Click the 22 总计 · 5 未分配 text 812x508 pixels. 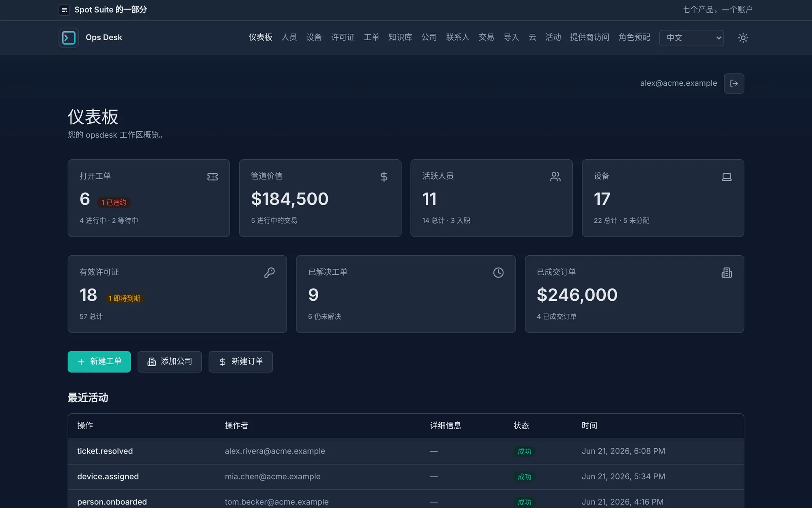pos(622,221)
